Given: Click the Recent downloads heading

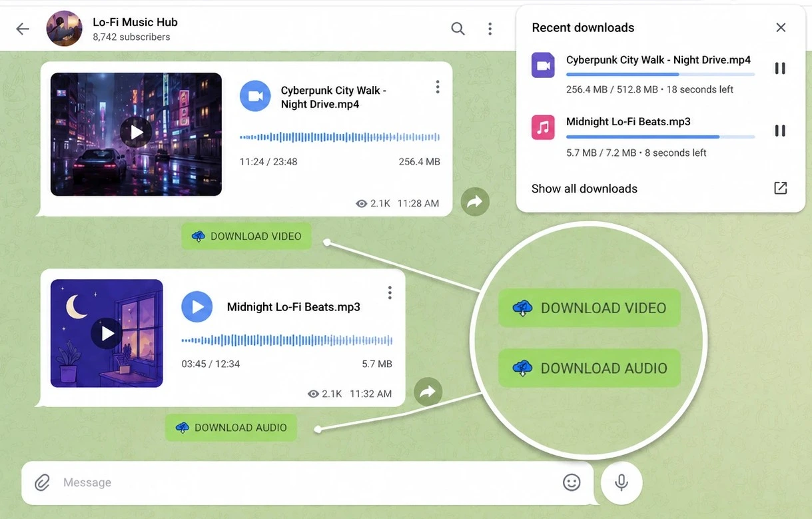Looking at the screenshot, I should pyautogui.click(x=583, y=27).
